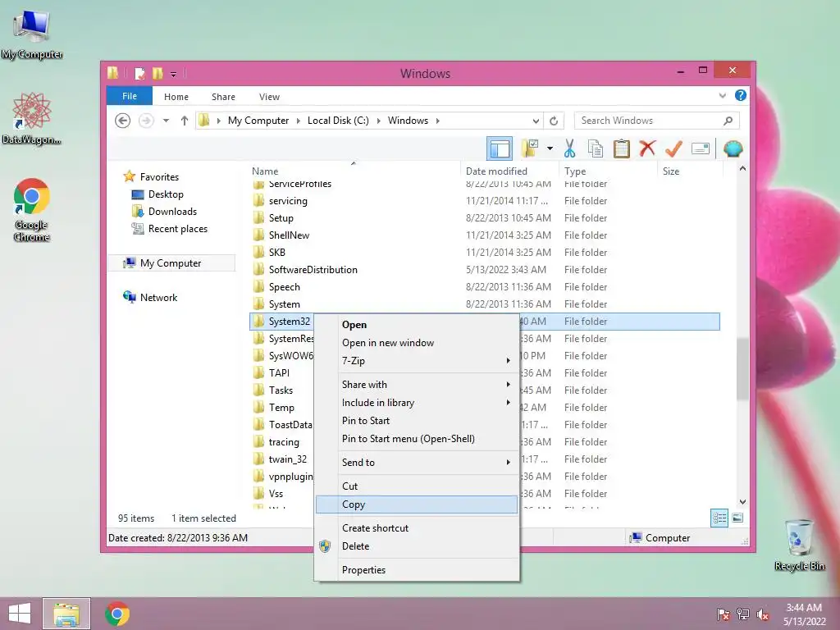The image size is (840, 630).
Task: Expand the address bar history dropdown
Action: (x=536, y=121)
